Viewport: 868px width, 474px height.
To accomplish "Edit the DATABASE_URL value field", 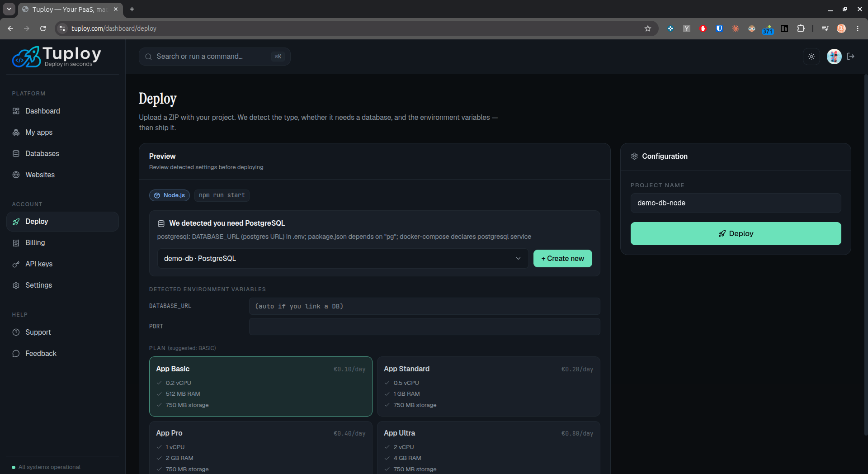I will point(425,306).
